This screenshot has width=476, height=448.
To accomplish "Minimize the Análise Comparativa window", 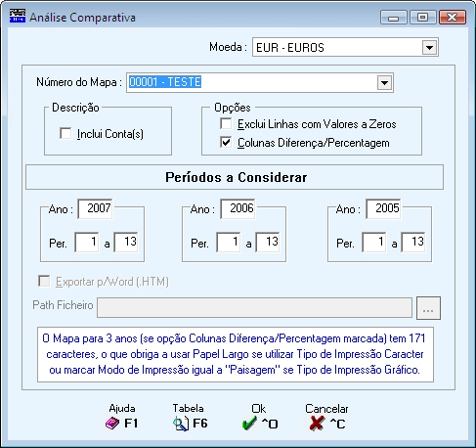I will tap(394, 17).
